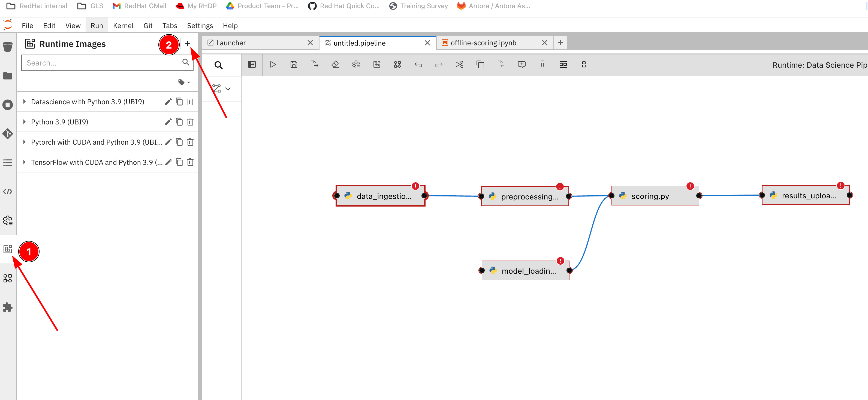The image size is (868, 400).
Task: Click the Cut scissors icon in the toolbar
Action: (x=460, y=64)
